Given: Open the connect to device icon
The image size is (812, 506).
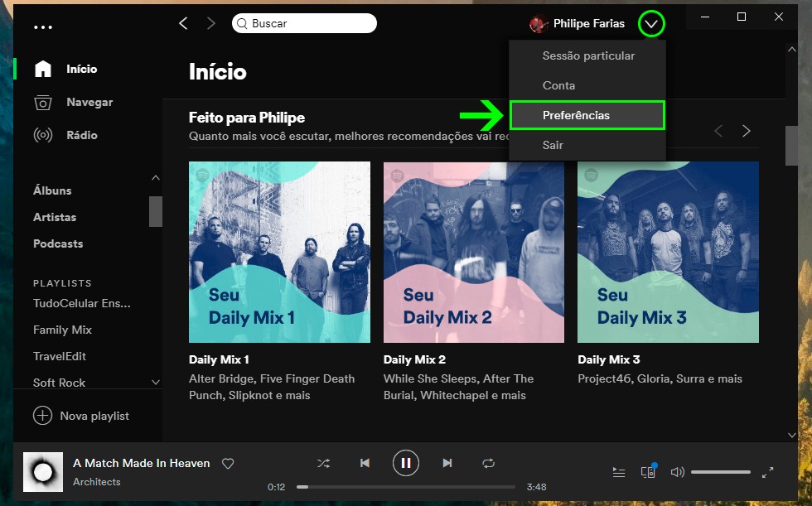Looking at the screenshot, I should [x=648, y=472].
